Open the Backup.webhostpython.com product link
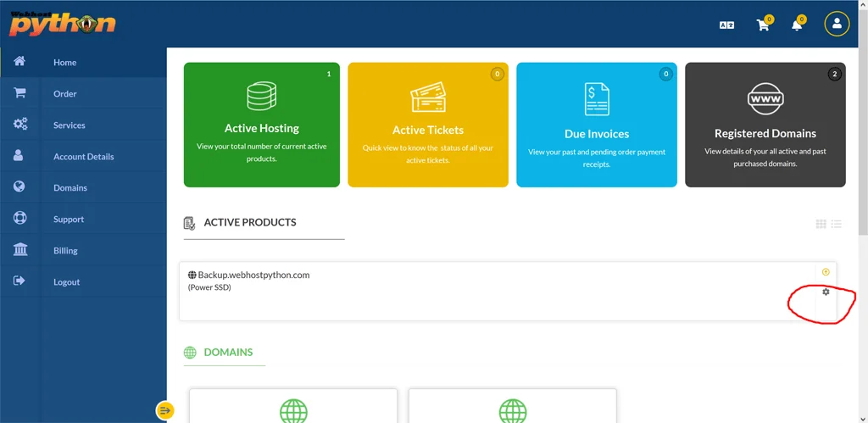This screenshot has width=868, height=423. (253, 275)
